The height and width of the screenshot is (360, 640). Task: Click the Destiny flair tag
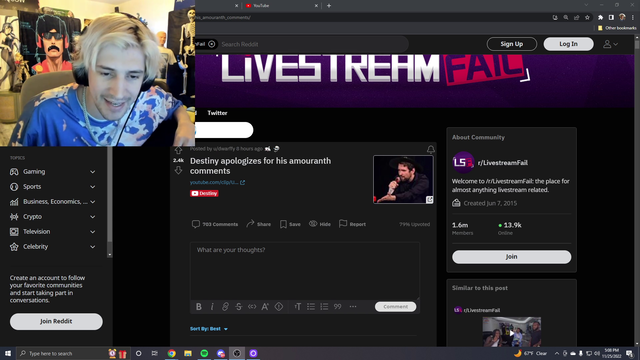click(204, 193)
